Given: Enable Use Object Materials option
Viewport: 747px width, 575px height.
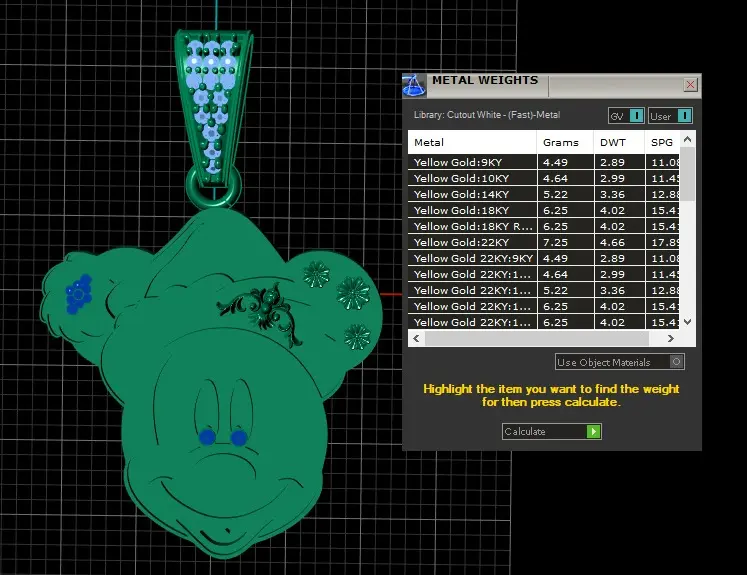Looking at the screenshot, I should coord(619,362).
